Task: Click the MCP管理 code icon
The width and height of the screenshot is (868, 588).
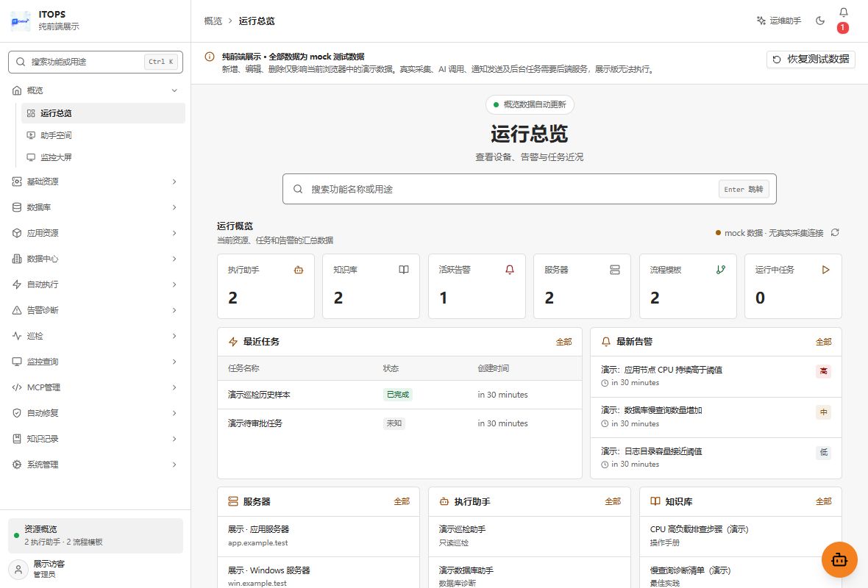Action: click(x=17, y=387)
